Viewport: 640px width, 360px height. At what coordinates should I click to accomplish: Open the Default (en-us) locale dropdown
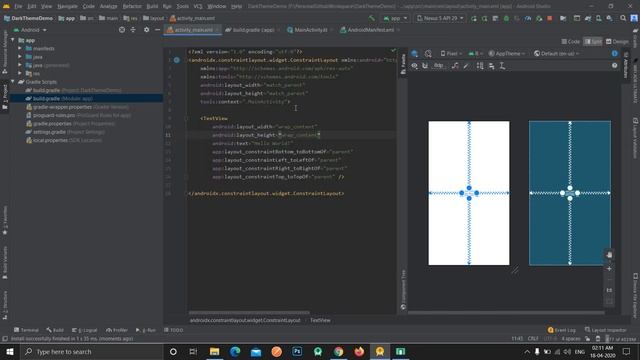pyautogui.click(x=556, y=53)
